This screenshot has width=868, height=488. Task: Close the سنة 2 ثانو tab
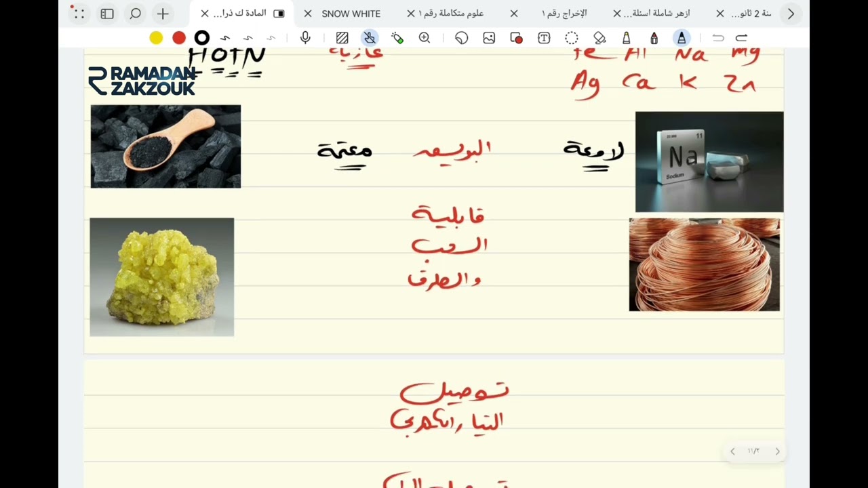(720, 14)
